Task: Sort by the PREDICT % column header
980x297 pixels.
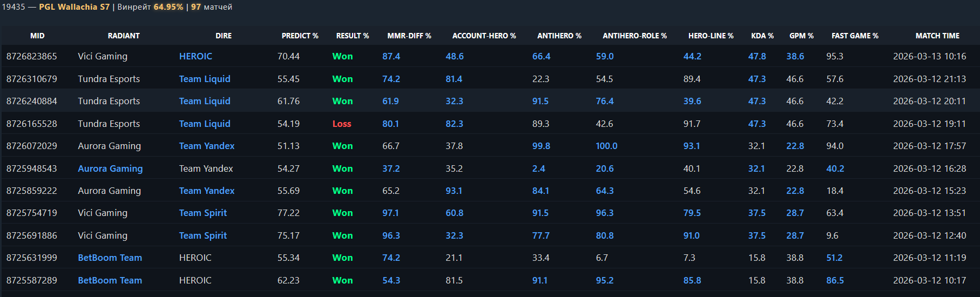Action: point(300,36)
